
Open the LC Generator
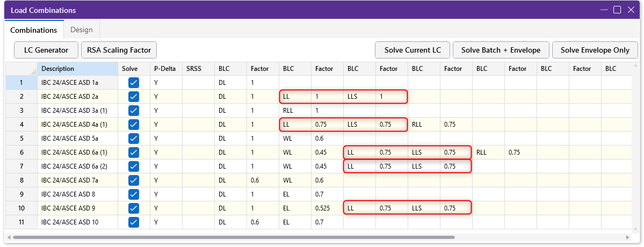(x=46, y=50)
